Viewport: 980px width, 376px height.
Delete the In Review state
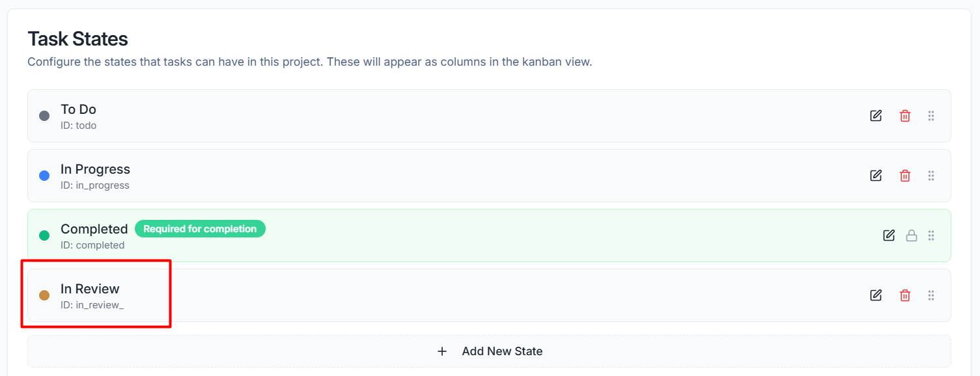pos(904,295)
